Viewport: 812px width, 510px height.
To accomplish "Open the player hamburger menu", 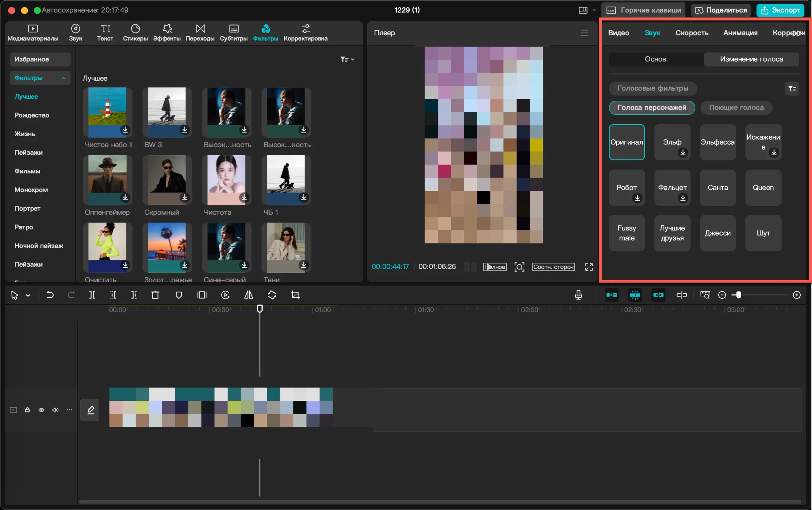I will tap(584, 33).
